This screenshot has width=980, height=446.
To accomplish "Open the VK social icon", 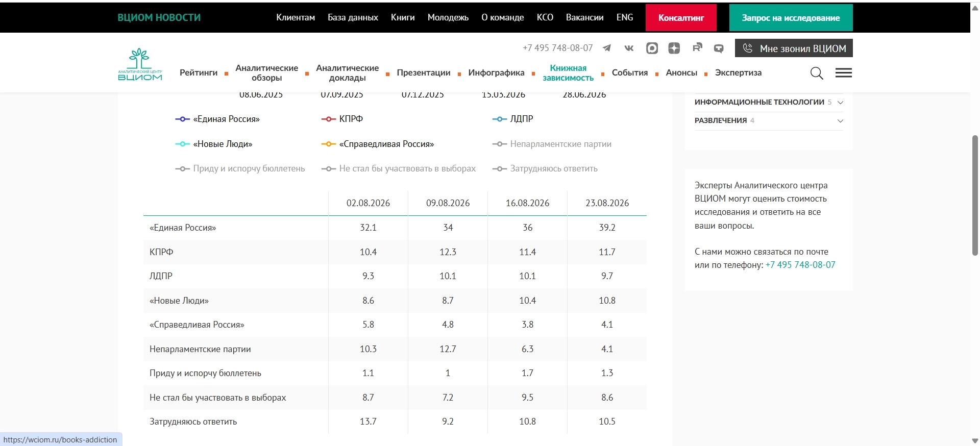I will (629, 48).
